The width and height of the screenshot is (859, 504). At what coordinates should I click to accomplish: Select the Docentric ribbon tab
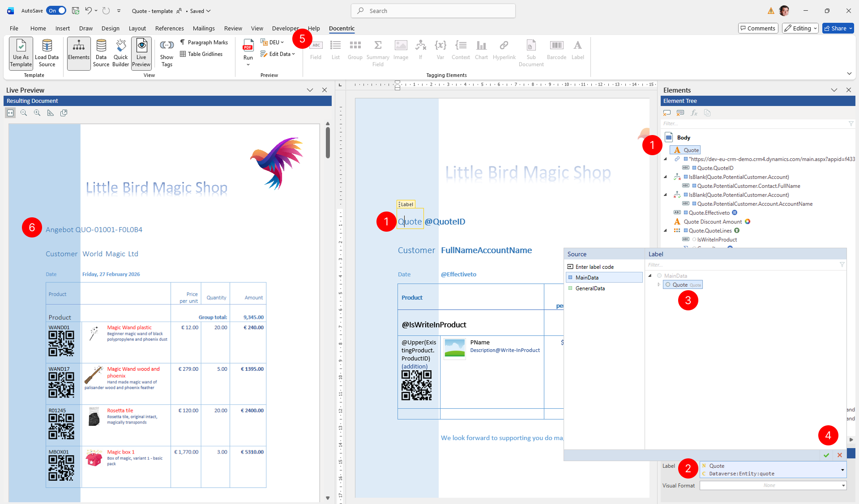342,28
